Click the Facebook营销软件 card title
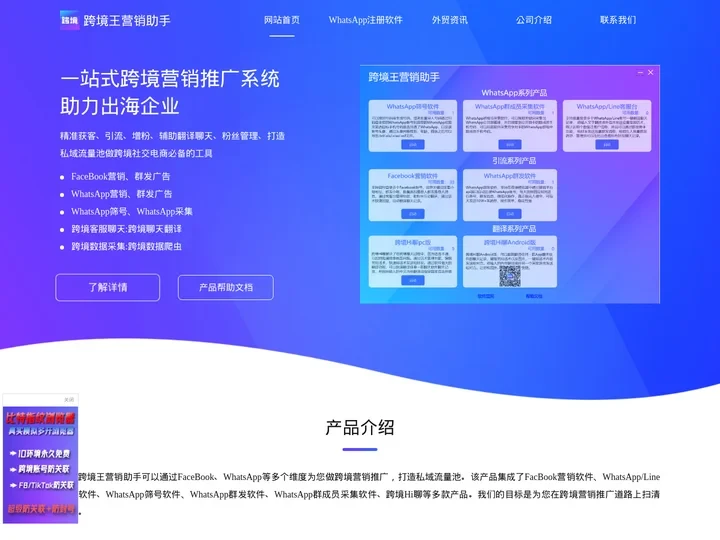The image size is (720, 540). point(413,176)
